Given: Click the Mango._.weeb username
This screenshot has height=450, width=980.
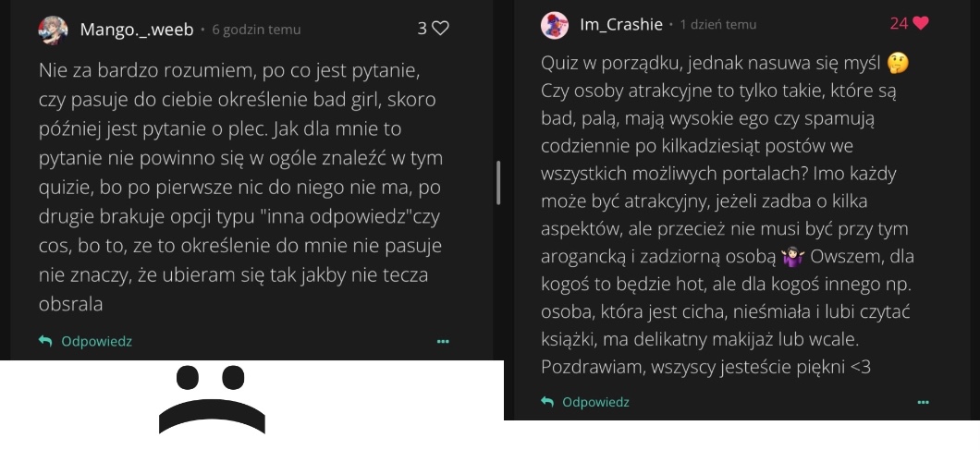Looking at the screenshot, I should pyautogui.click(x=137, y=30).
